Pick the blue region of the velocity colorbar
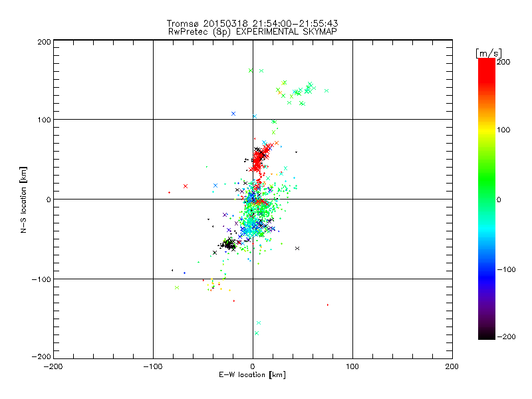This screenshot has width=532, height=399. (x=487, y=271)
